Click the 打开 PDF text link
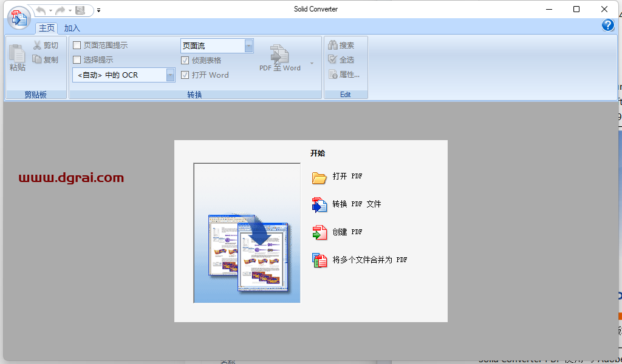622x364 pixels. (x=347, y=177)
